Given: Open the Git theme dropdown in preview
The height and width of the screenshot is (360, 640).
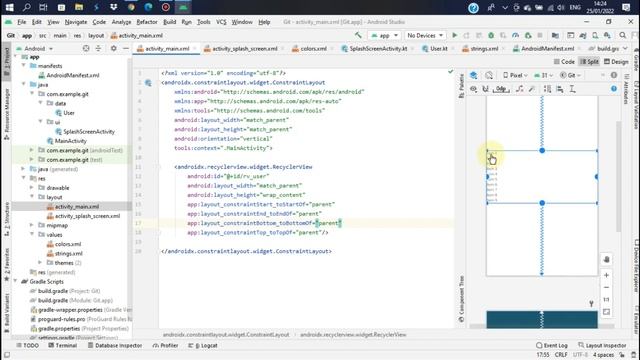Looking at the screenshot, I should coord(570,75).
